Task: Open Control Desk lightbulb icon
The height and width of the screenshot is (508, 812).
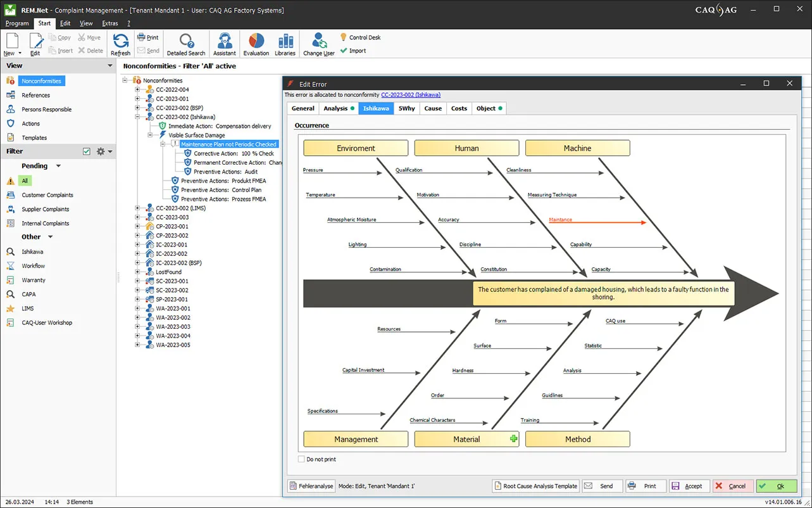Action: [344, 37]
